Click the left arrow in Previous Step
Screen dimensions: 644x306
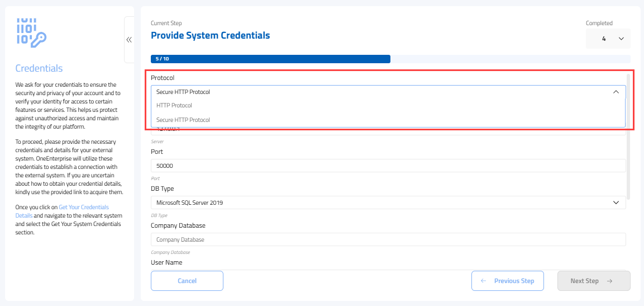click(484, 281)
